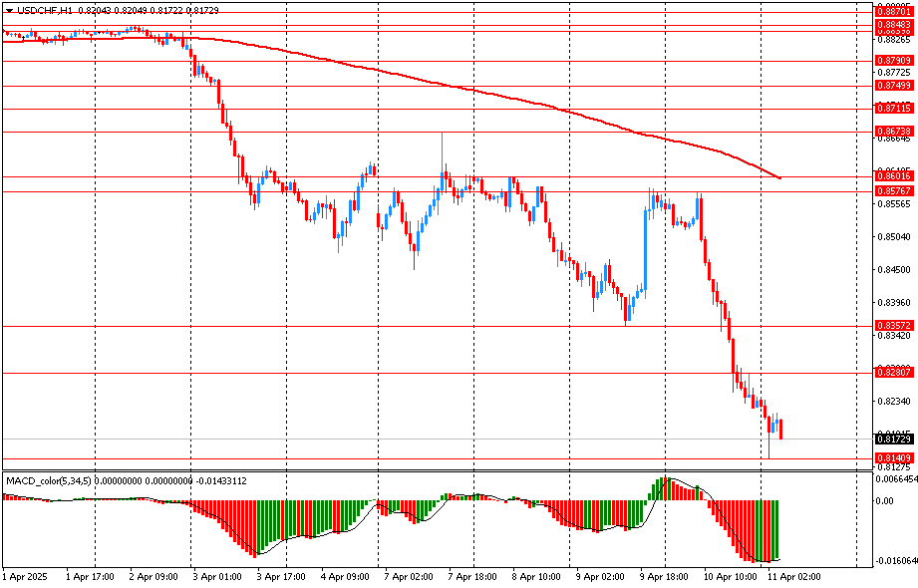Viewport: 918px width, 588px height.
Task: Select the 0.87909 red price label
Action: click(x=893, y=61)
